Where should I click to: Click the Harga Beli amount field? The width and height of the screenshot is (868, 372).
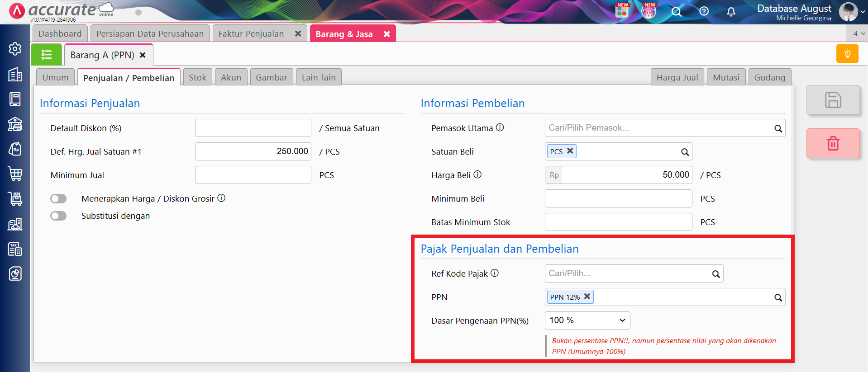(627, 175)
